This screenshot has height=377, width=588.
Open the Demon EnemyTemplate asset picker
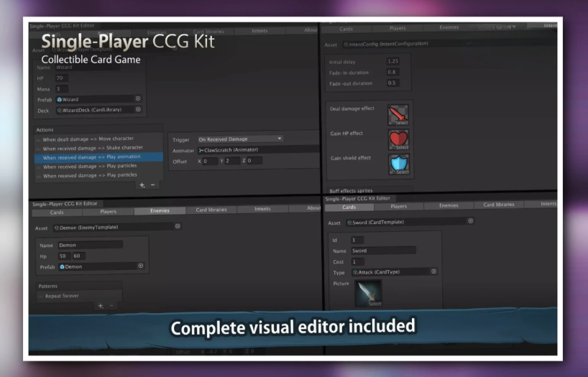[178, 226]
